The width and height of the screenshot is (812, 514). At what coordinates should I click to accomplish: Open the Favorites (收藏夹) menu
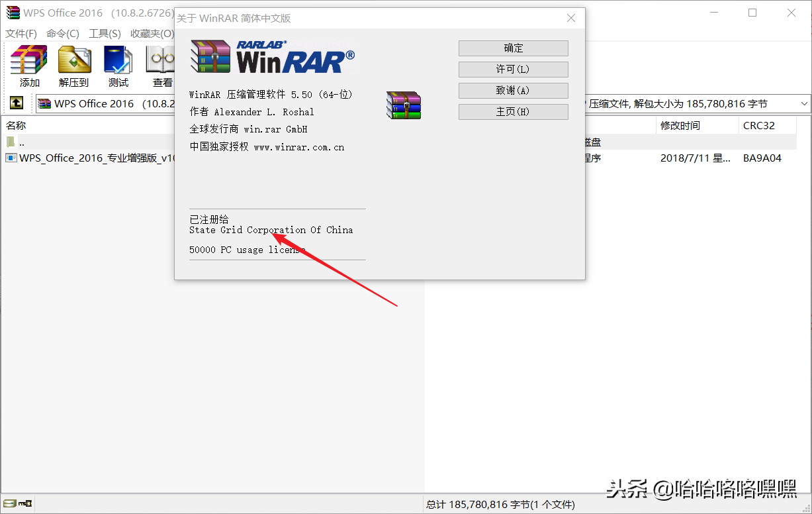click(152, 33)
